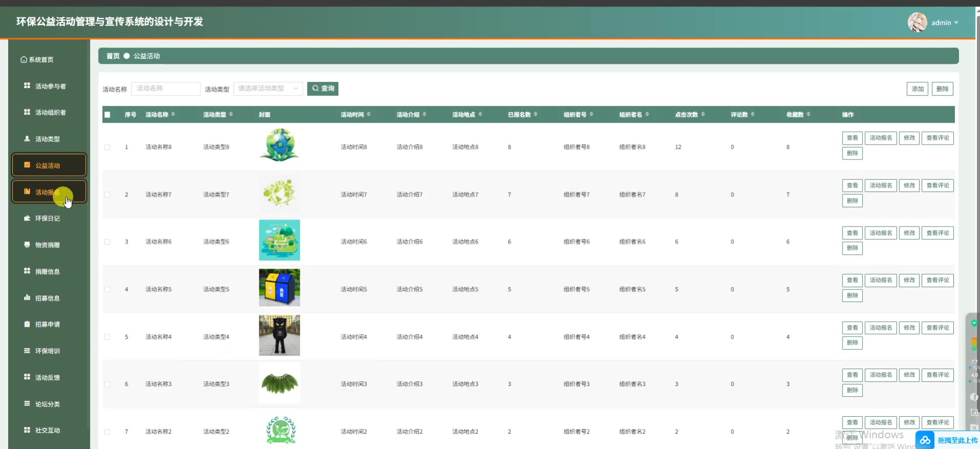This screenshot has width=980, height=449.
Task: Click the person icon beside 活动类型
Action: 27,138
